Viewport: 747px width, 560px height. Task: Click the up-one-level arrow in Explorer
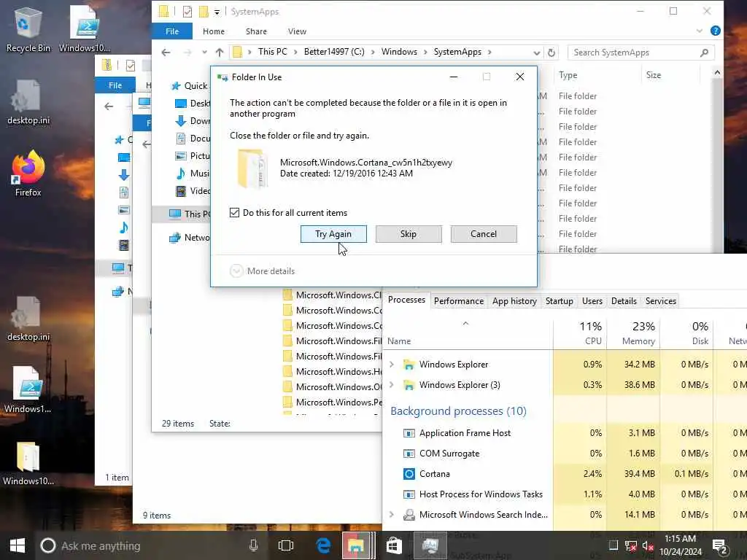(219, 52)
